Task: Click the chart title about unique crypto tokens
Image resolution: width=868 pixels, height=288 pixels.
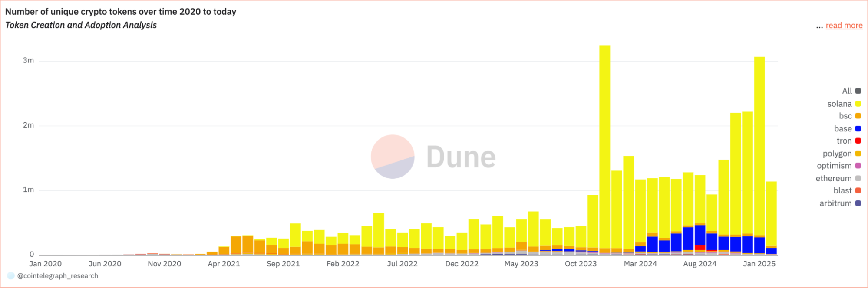Action: pos(121,12)
